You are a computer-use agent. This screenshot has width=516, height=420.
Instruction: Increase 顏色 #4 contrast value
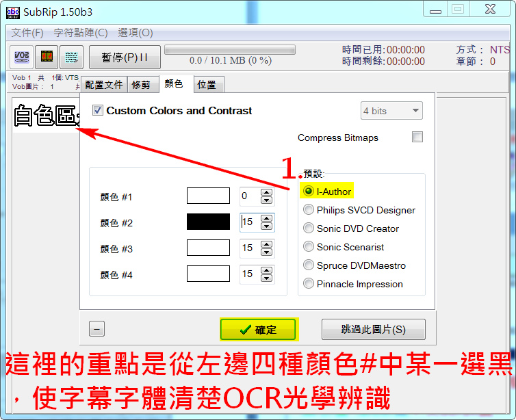point(267,270)
